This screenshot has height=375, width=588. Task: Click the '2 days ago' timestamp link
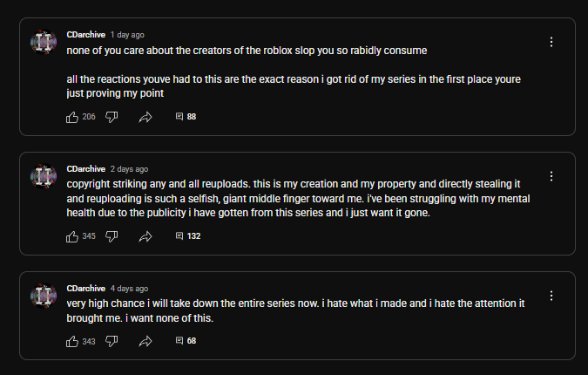(129, 169)
